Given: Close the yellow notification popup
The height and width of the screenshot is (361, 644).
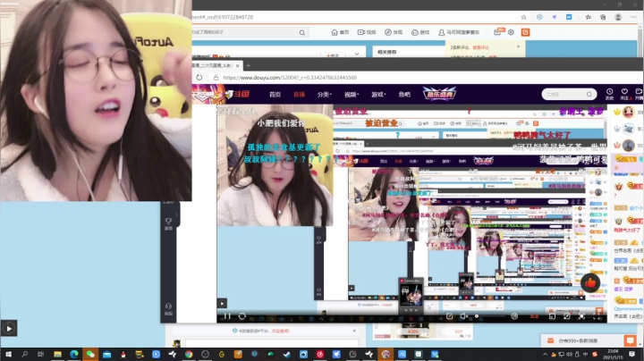Looking at the screenshot, I should [x=518, y=46].
